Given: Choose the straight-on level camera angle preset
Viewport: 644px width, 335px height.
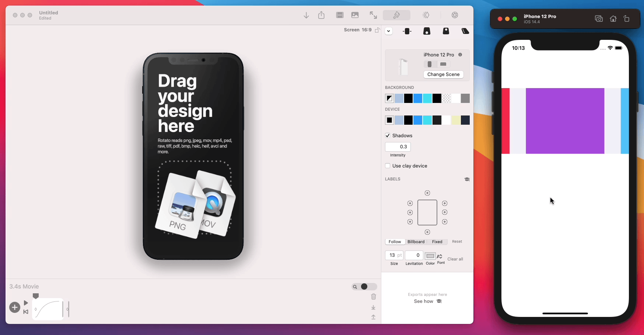Looking at the screenshot, I should coord(407,31).
